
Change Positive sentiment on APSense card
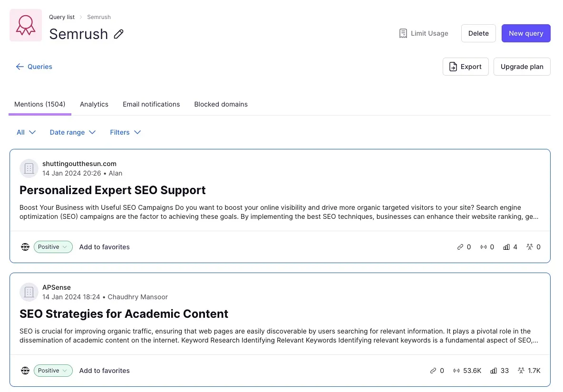click(53, 371)
